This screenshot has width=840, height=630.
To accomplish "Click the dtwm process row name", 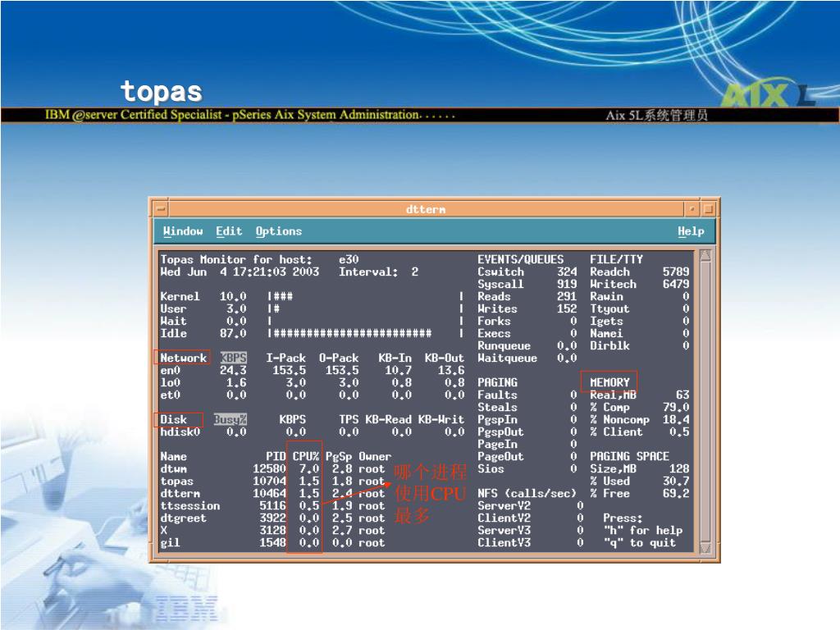I will 173,468.
